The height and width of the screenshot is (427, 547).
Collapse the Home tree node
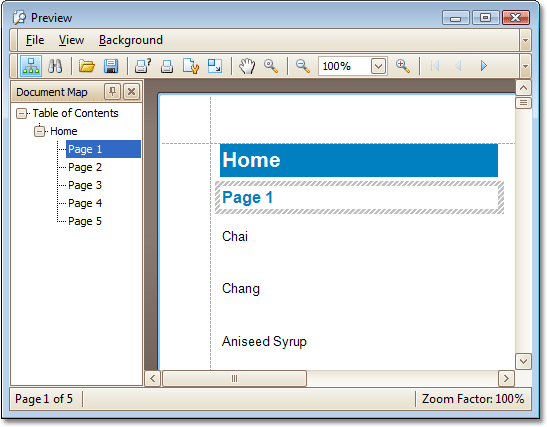point(39,132)
